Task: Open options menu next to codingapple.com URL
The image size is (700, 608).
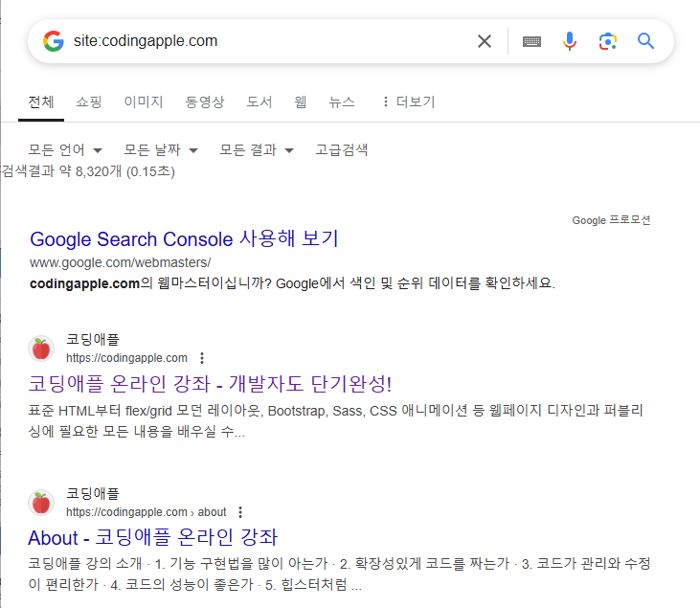Action: click(x=202, y=357)
